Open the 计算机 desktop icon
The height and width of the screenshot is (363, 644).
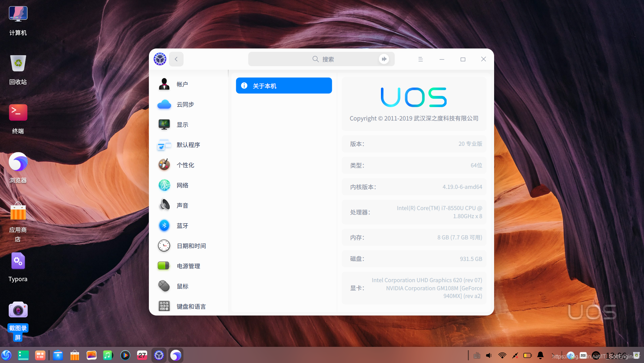pyautogui.click(x=18, y=21)
